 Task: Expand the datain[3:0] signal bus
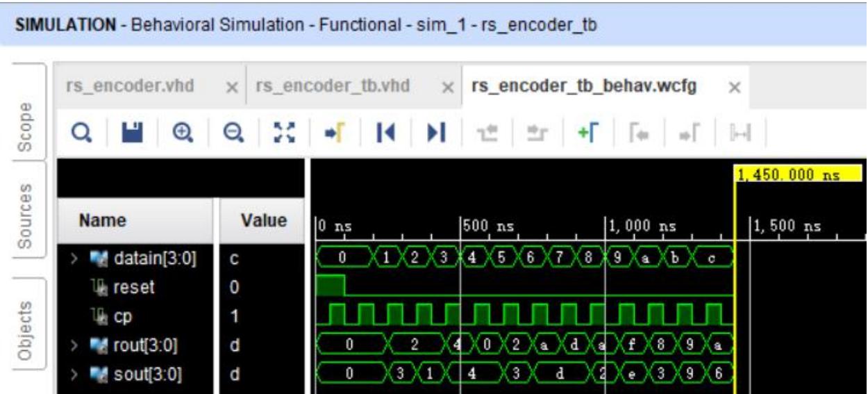(x=74, y=261)
